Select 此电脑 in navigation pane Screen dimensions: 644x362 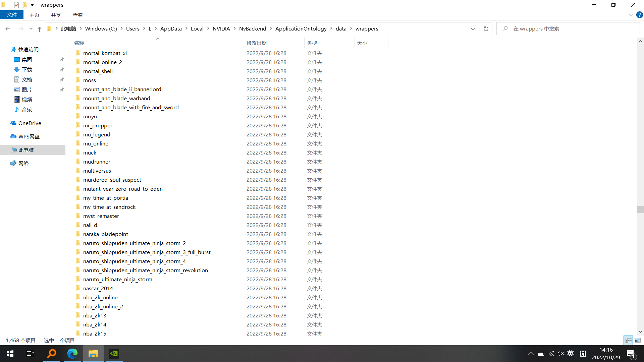click(x=33, y=150)
